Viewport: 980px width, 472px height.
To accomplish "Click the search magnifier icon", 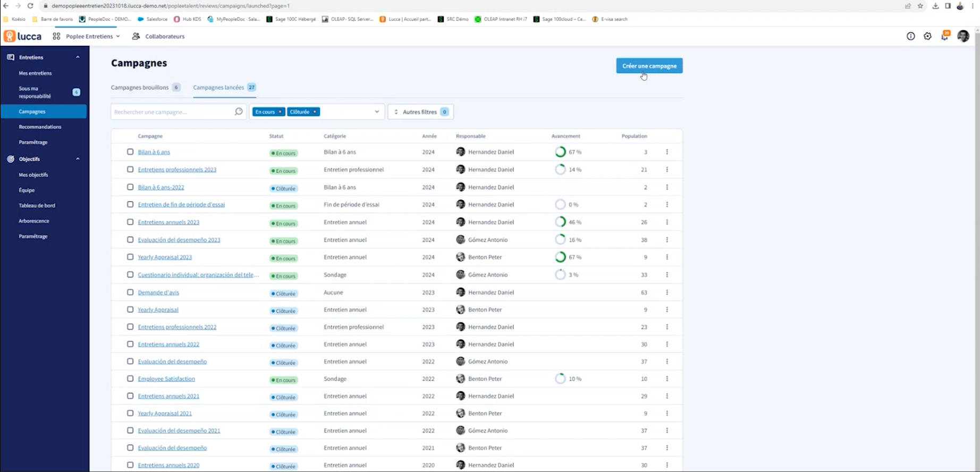I will pos(239,111).
